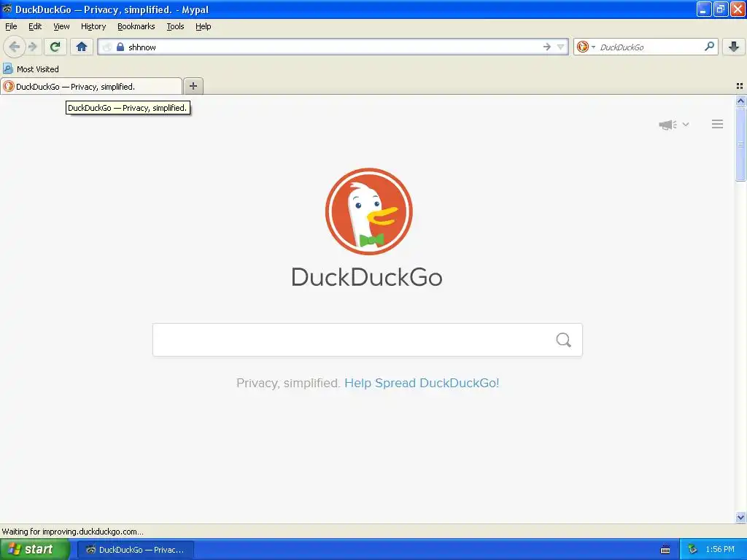Click the Mypal raccoon icon in title bar
Image resolution: width=747 pixels, height=560 pixels.
click(7, 9)
